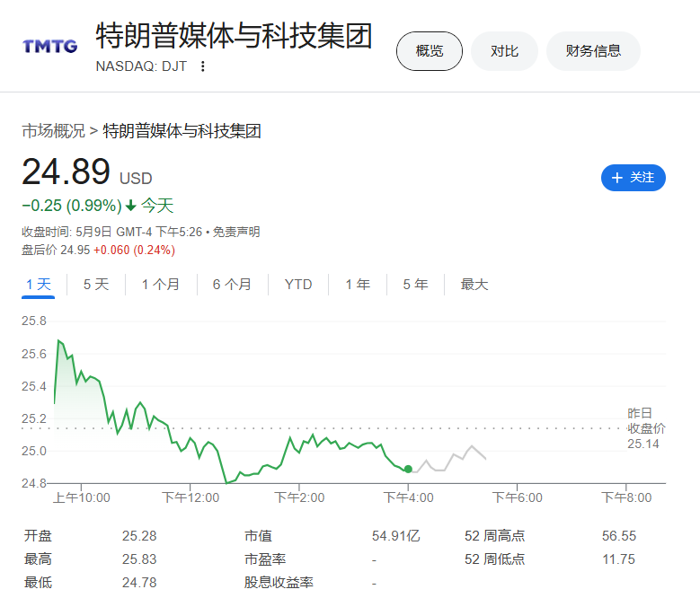
Task: Select the 5 天 time range
Action: [96, 285]
